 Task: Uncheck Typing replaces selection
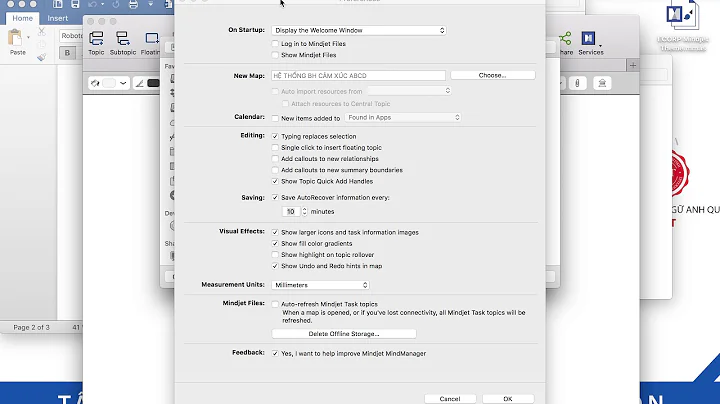point(275,136)
